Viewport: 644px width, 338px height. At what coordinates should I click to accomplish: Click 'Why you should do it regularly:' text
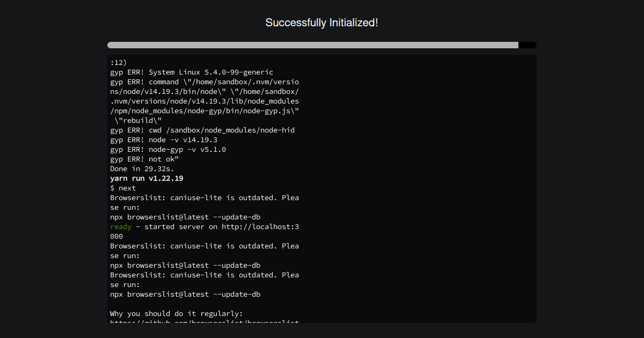click(x=177, y=314)
